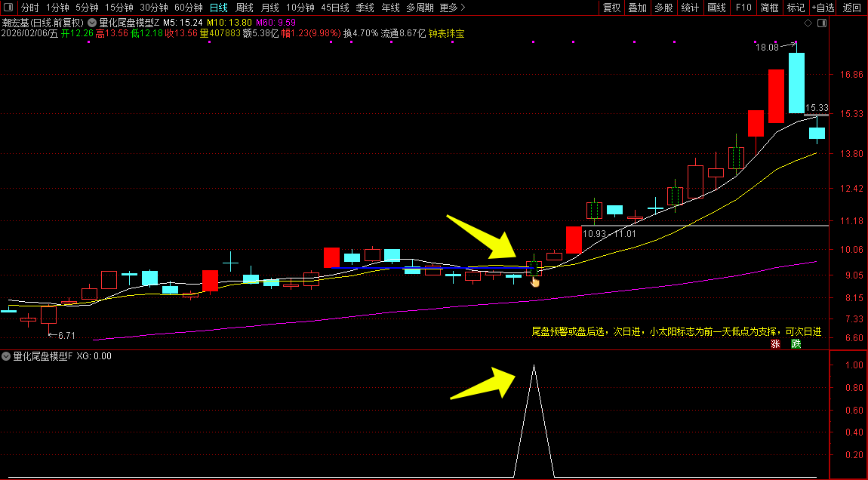Click the 幅1.23(9.98%) change value
This screenshot has height=480, width=868.
(x=310, y=33)
